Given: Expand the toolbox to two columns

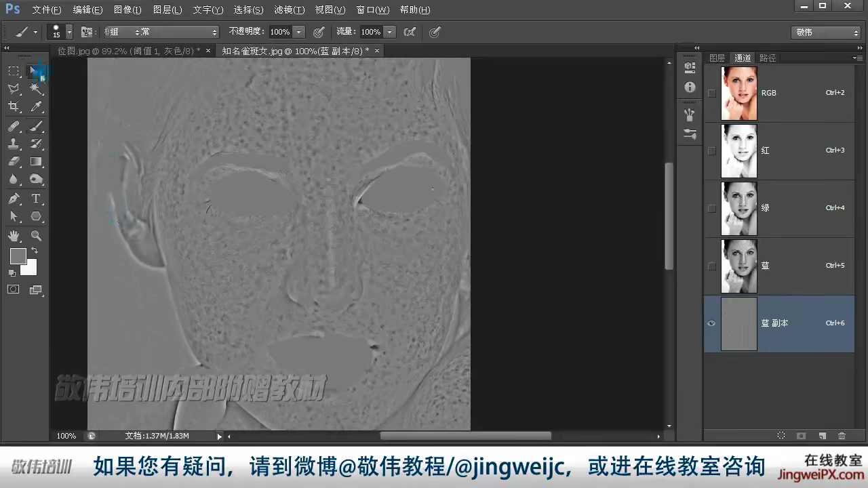Looking at the screenshot, I should click(7, 48).
